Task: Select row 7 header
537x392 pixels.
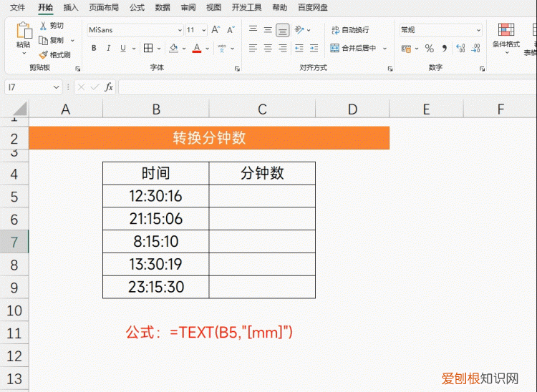Action: [x=14, y=242]
